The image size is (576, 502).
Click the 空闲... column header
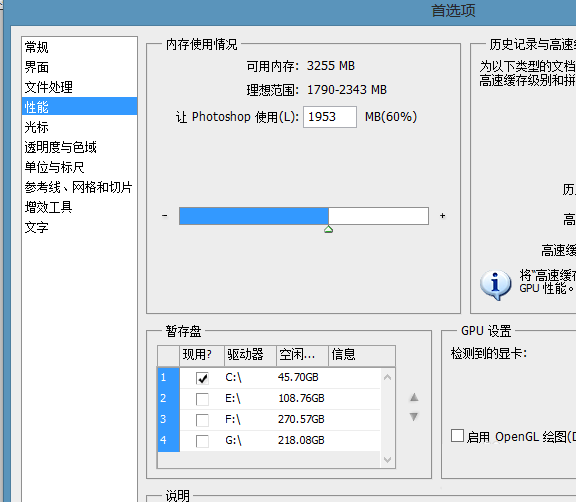(x=302, y=355)
